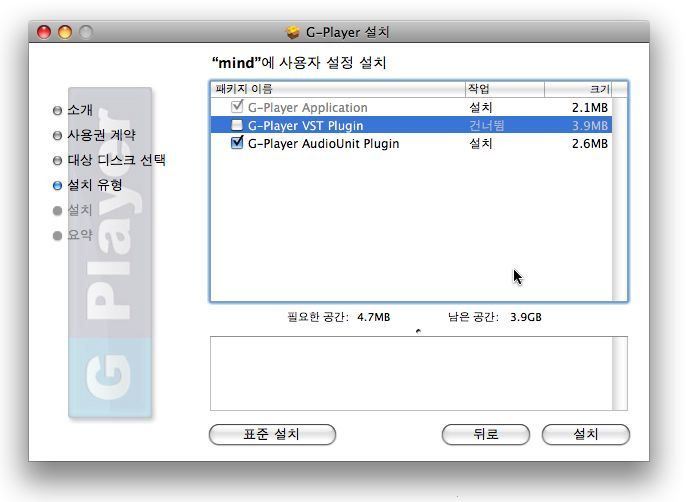Click the 표준 설치 button
This screenshot has height=502, width=686.
coord(272,434)
